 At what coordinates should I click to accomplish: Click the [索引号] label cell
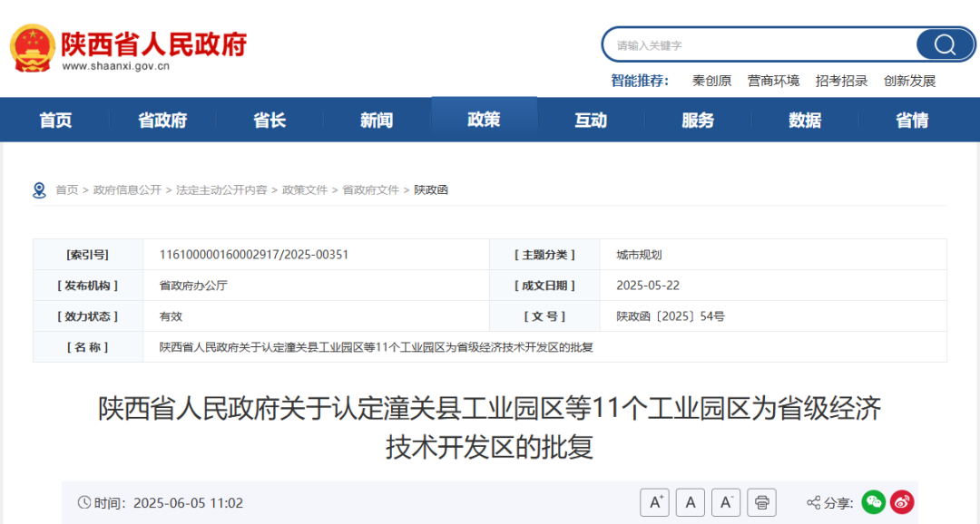[87, 255]
